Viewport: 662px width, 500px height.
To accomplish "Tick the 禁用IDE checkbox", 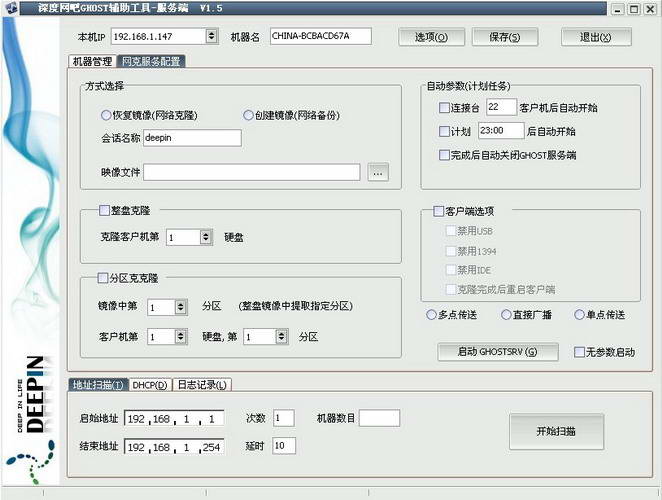I will point(450,269).
